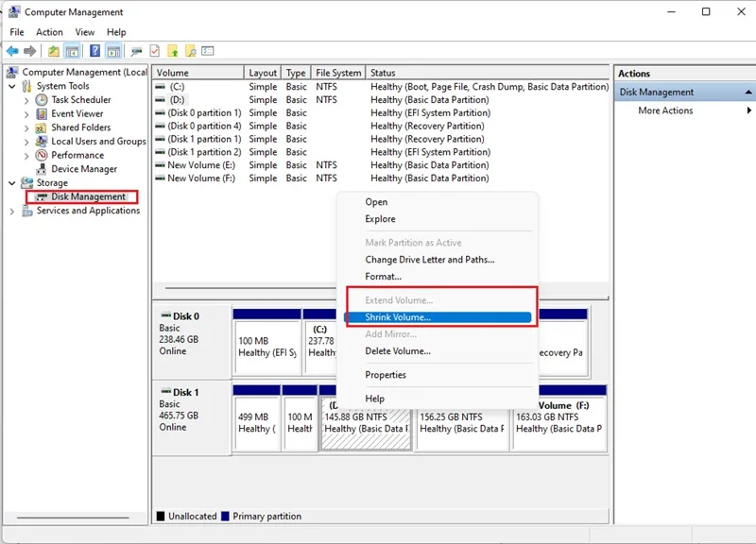Toggle Show/Hide Console Tree toolbar icon
The height and width of the screenshot is (544, 756).
pyautogui.click(x=73, y=51)
